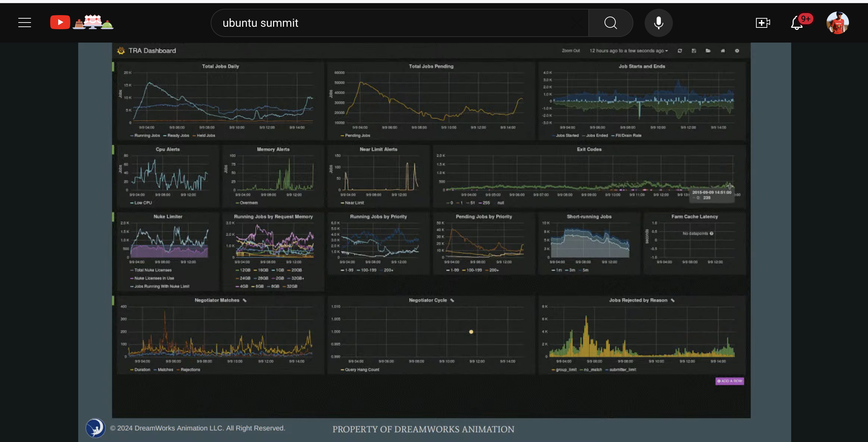Select the 32GB+ legend entry
This screenshot has width=868, height=442.
tap(296, 278)
